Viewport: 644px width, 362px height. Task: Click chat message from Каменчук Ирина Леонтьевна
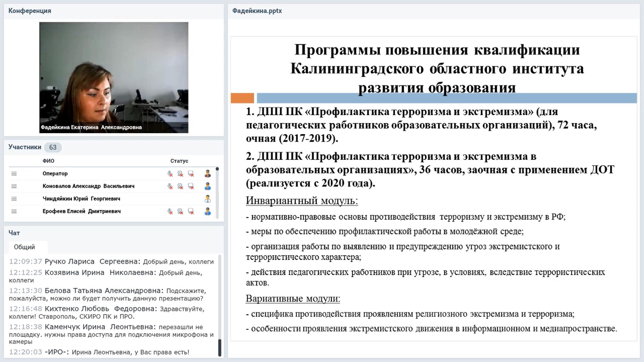(x=111, y=334)
